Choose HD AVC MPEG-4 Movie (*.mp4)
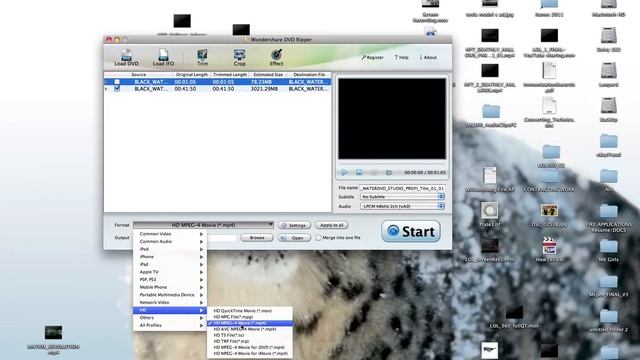This screenshot has width=640, height=360. pyautogui.click(x=250, y=329)
